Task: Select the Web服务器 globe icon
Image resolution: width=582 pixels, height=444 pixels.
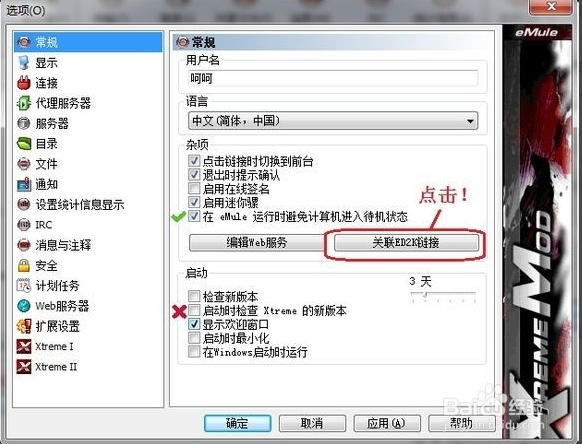Action: (x=24, y=306)
